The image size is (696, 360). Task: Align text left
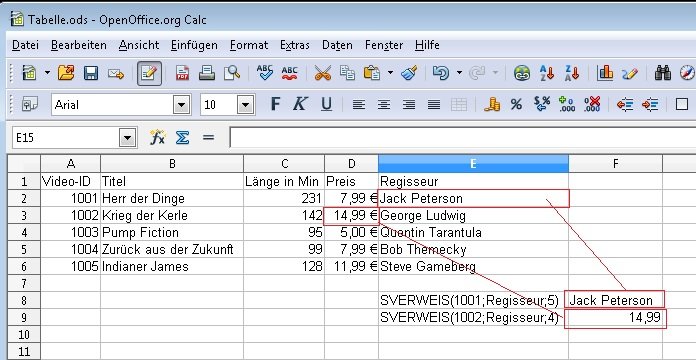[x=359, y=105]
